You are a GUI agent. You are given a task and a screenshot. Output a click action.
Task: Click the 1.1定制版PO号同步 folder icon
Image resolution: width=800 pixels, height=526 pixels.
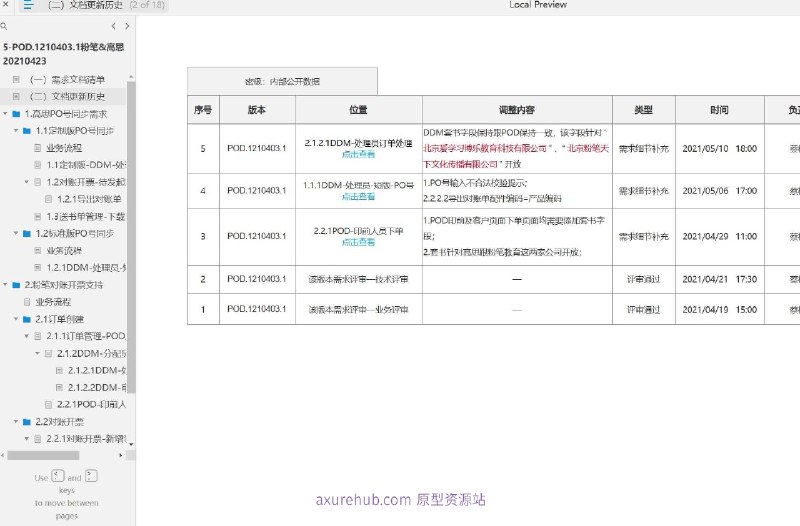click(x=27, y=131)
